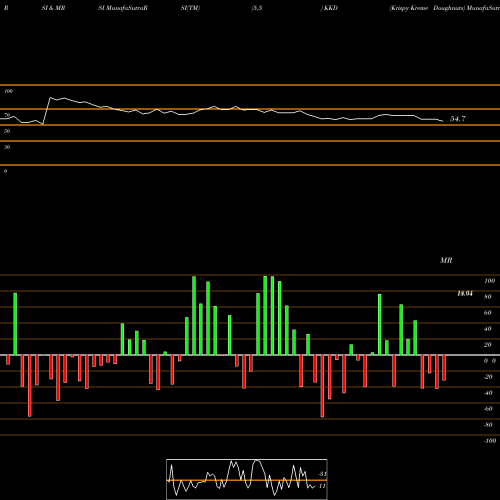
Task: Click the -60 label on MR axis
Action: tap(488, 409)
